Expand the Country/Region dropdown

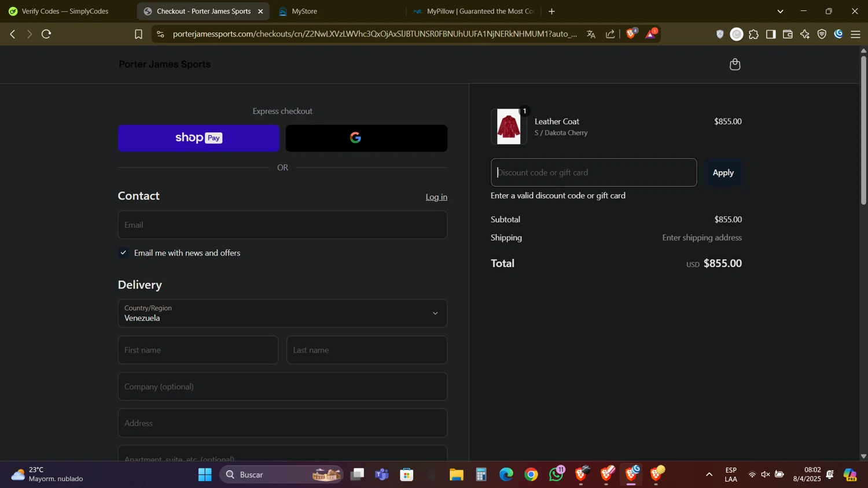[282, 313]
